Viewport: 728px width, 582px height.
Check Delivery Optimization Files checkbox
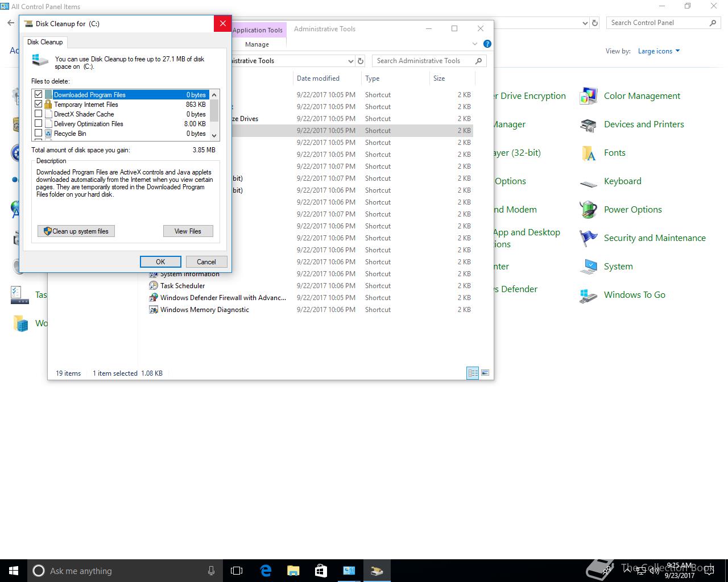point(39,123)
